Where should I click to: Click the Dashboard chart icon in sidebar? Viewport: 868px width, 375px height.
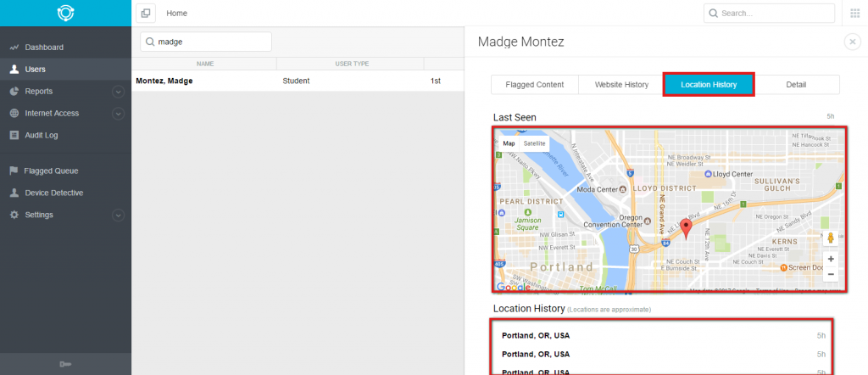coord(14,48)
